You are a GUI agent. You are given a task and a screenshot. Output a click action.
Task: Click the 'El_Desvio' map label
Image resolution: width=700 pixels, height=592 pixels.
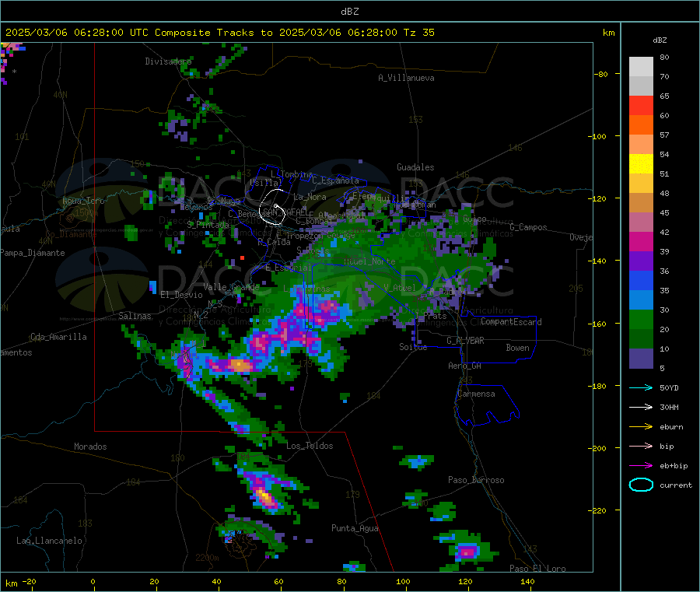[x=182, y=295]
